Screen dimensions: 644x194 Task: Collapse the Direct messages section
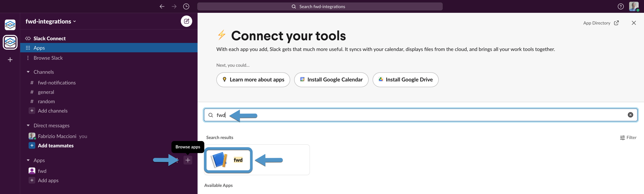[x=28, y=126]
